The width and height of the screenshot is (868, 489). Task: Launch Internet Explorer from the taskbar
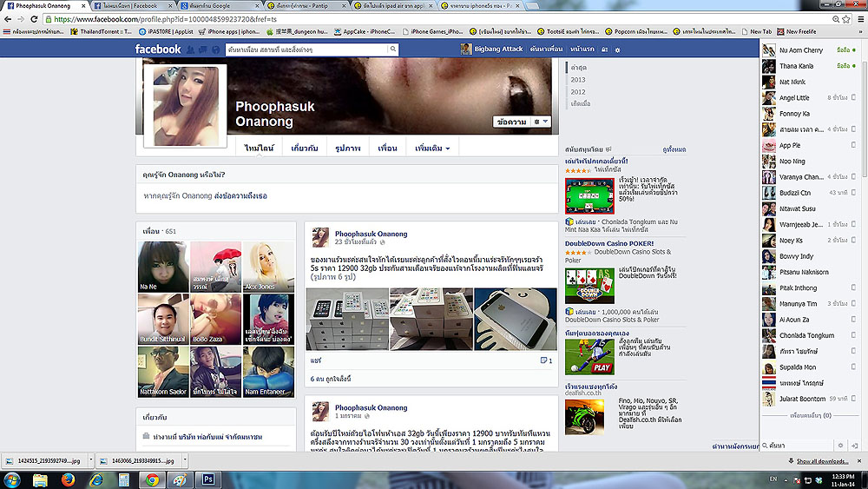[x=96, y=479]
